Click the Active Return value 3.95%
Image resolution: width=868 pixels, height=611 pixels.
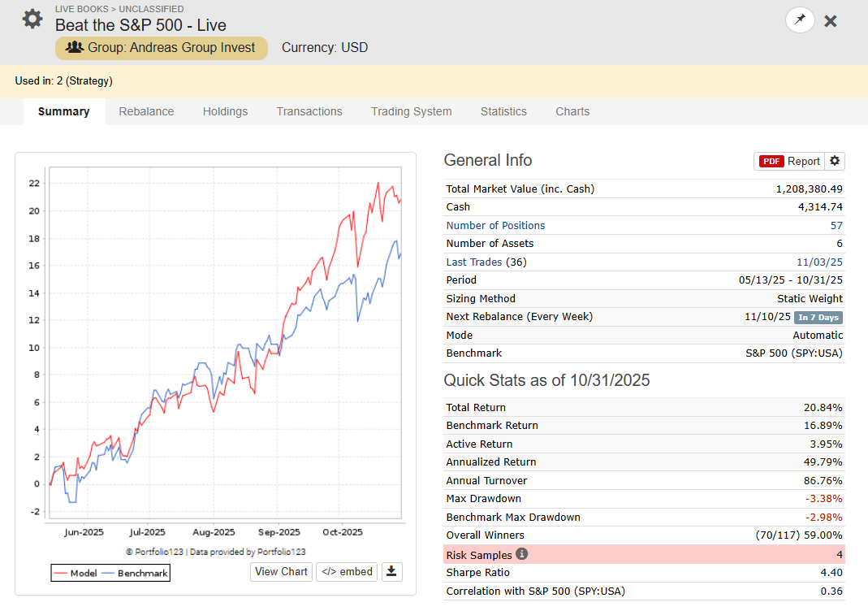tap(826, 444)
